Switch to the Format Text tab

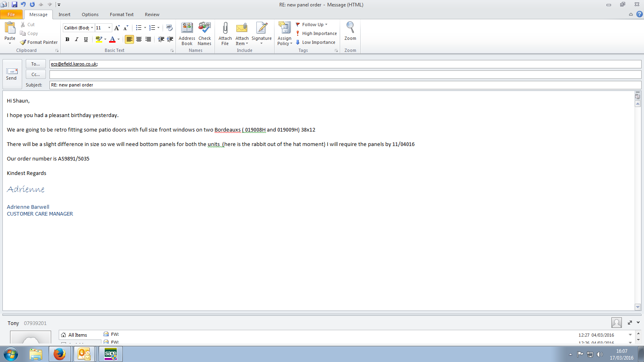point(122,14)
